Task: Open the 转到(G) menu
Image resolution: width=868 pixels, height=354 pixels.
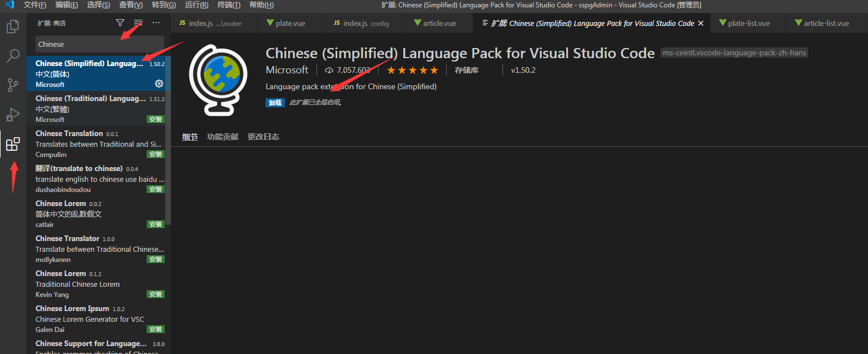Action: (164, 5)
